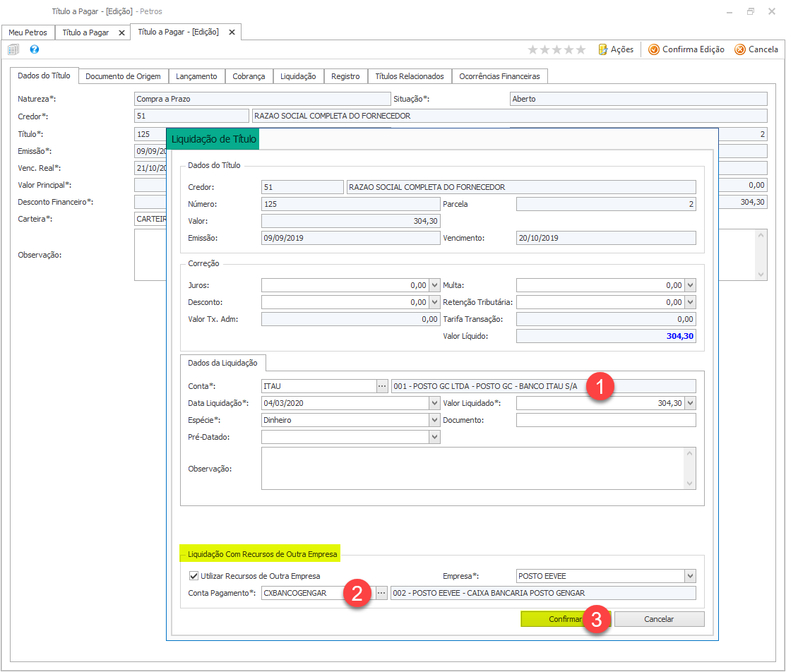This screenshot has width=786, height=672.
Task: Click the Ações toolbar button
Action: (616, 49)
